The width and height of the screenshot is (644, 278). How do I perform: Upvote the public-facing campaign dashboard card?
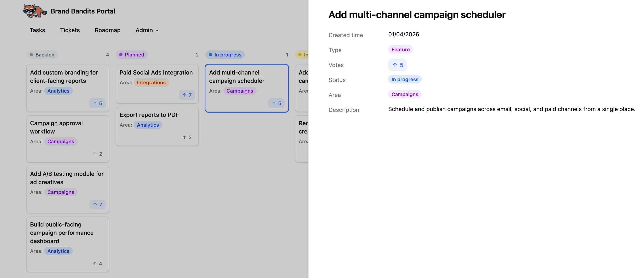97,263
